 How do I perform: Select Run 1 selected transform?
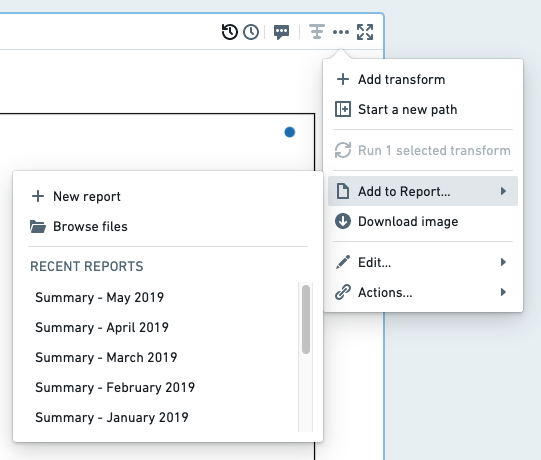pos(423,150)
